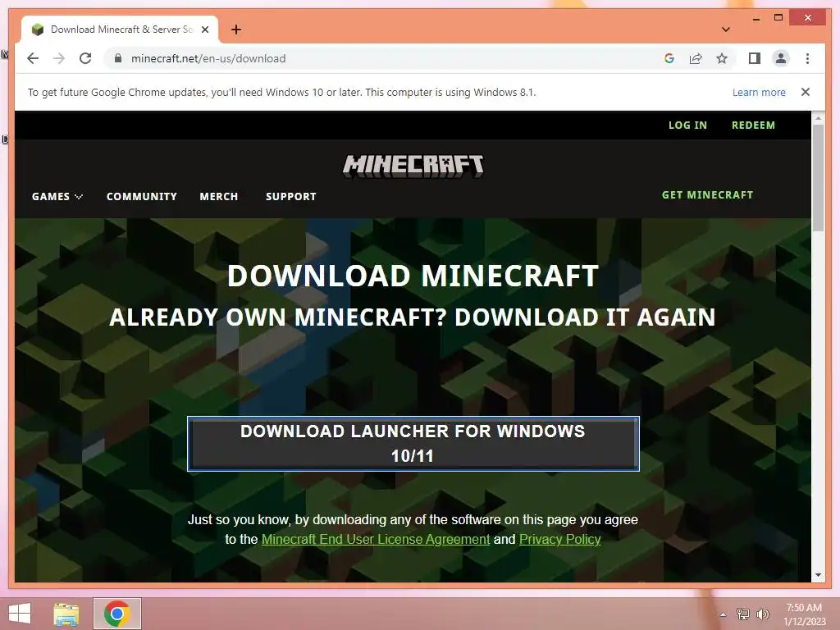Maximize the Chrome window
The image size is (840, 630).
[778, 18]
